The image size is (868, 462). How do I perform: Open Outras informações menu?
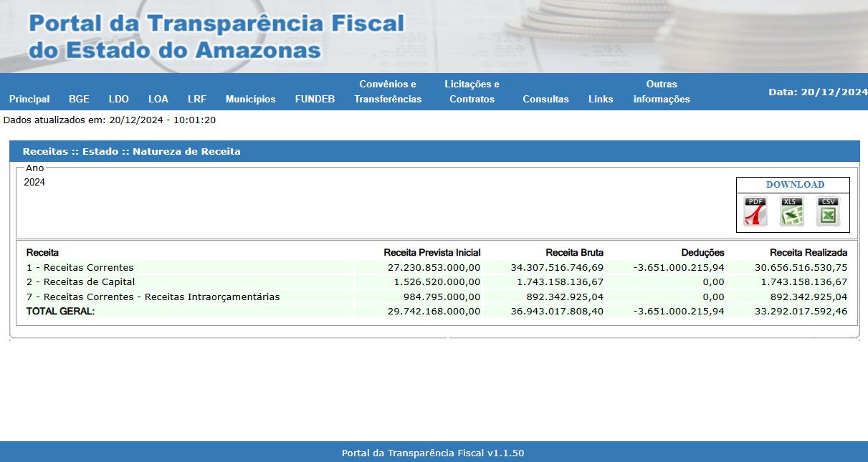coord(662,92)
